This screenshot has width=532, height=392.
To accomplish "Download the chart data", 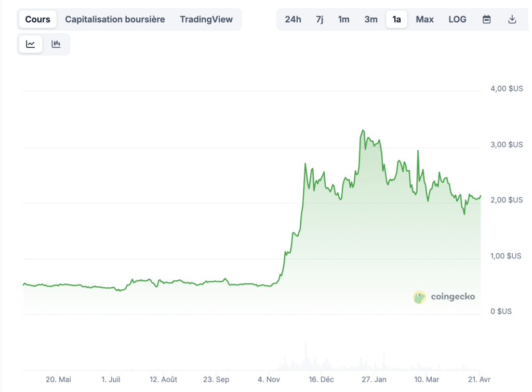I will click(512, 19).
